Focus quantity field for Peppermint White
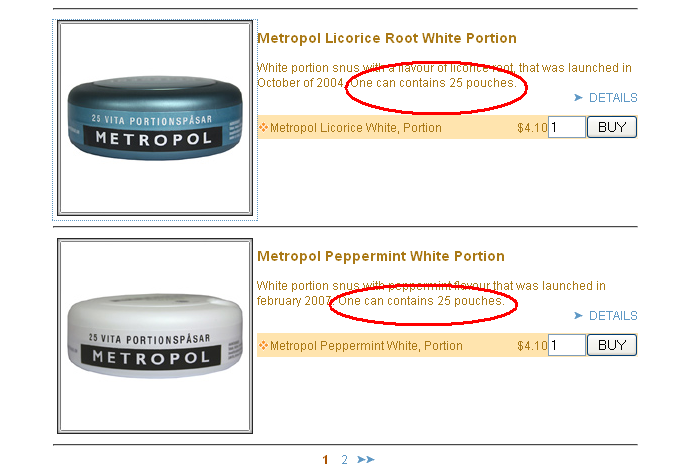685x468 pixels. click(567, 345)
